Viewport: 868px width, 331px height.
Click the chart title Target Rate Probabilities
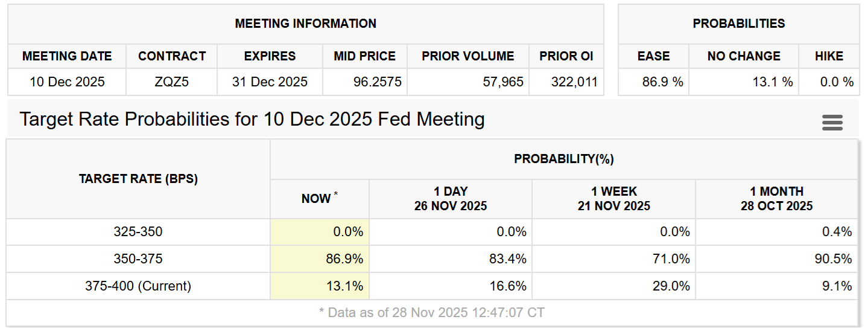(252, 119)
